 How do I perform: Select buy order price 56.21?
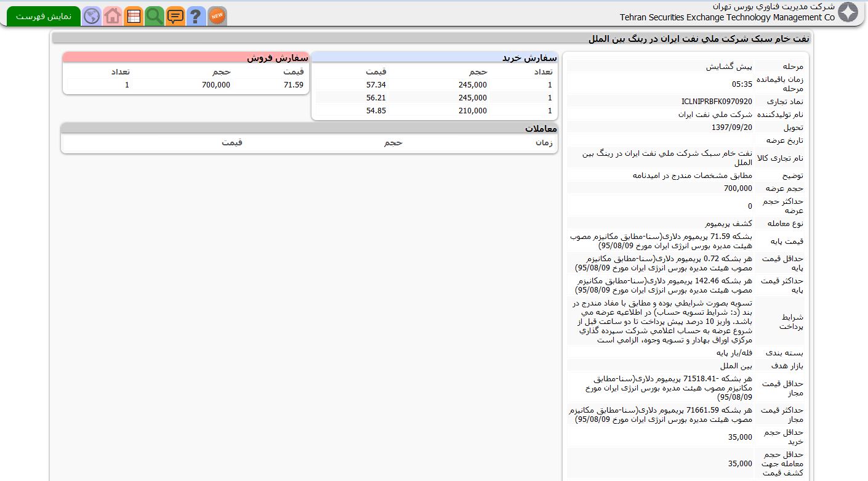(376, 98)
